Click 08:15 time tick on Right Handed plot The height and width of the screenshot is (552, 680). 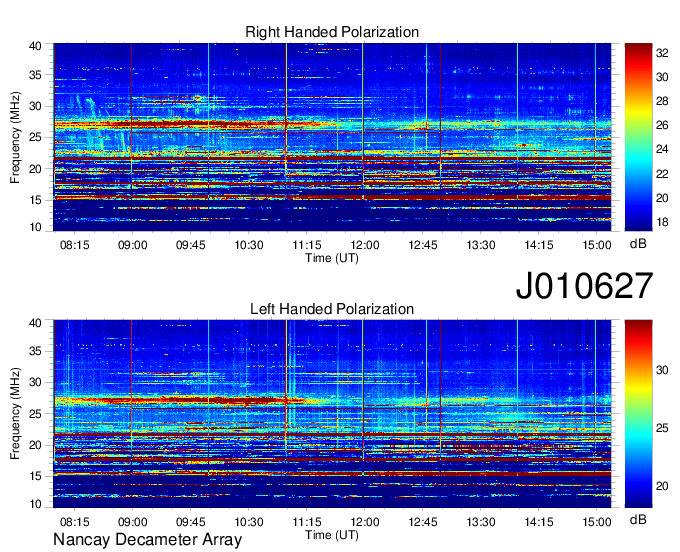75,245
